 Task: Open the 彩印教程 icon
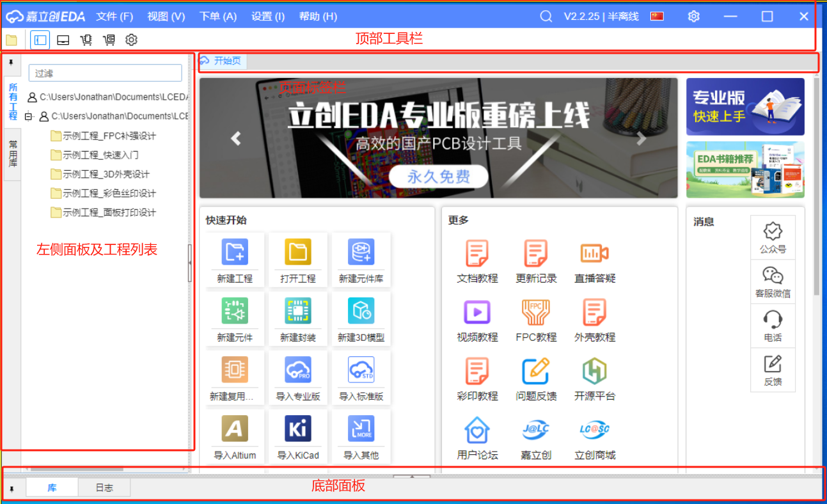click(477, 371)
